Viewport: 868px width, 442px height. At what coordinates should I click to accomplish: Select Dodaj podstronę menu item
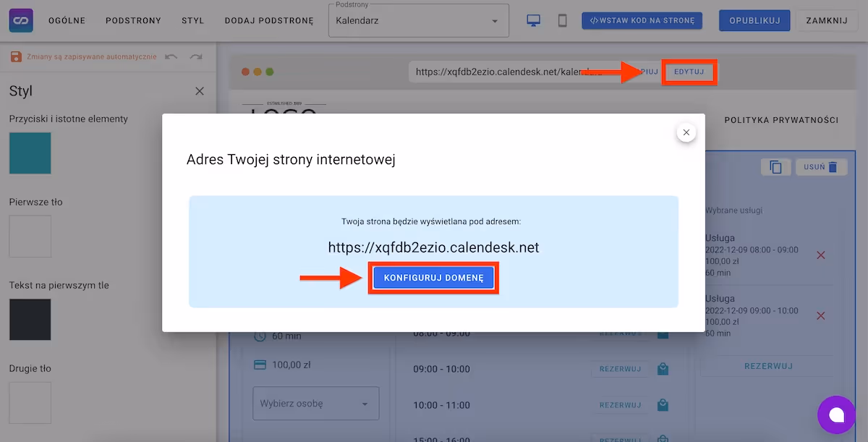(269, 20)
